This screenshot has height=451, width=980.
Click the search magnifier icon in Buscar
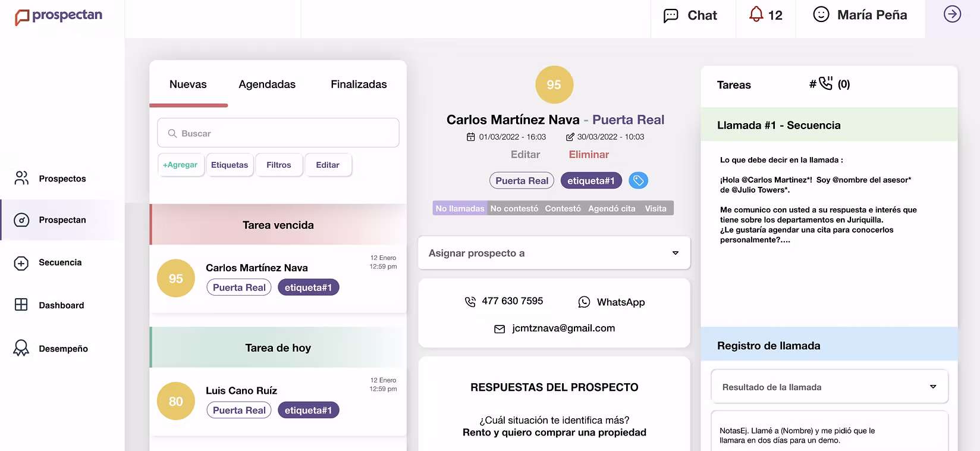coord(172,133)
